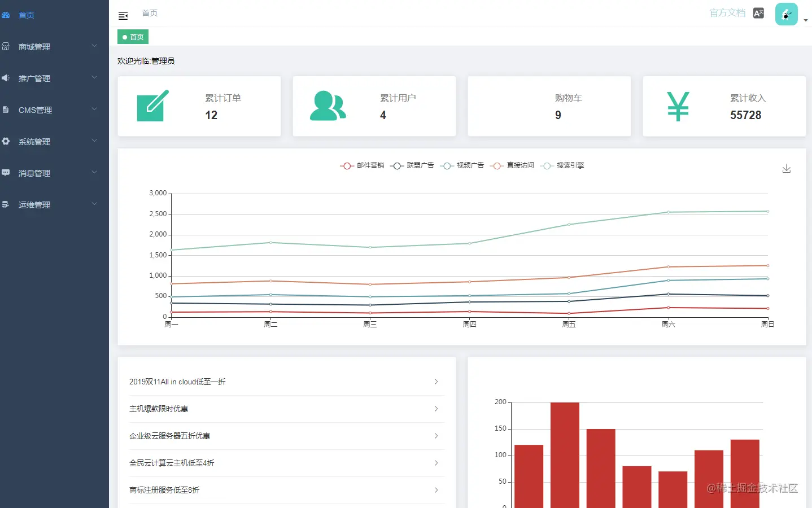Screen dimensions: 812x508
Task: Click the users icon on 累计用户 card
Action: point(328,106)
